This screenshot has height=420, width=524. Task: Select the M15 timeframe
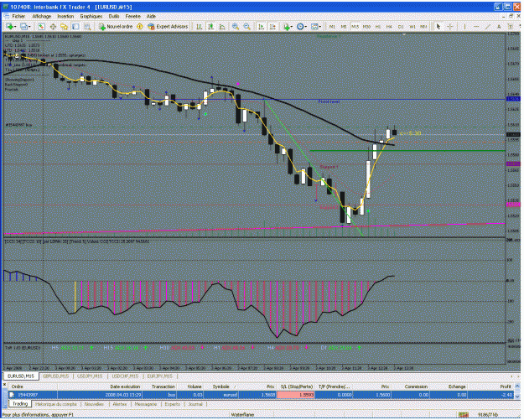(355, 26)
